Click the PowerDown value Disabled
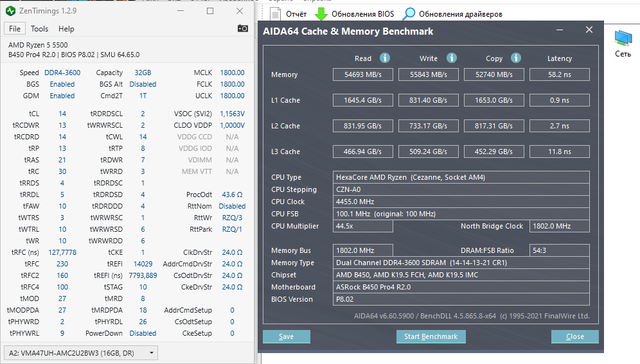The image size is (640, 364). pos(143,333)
